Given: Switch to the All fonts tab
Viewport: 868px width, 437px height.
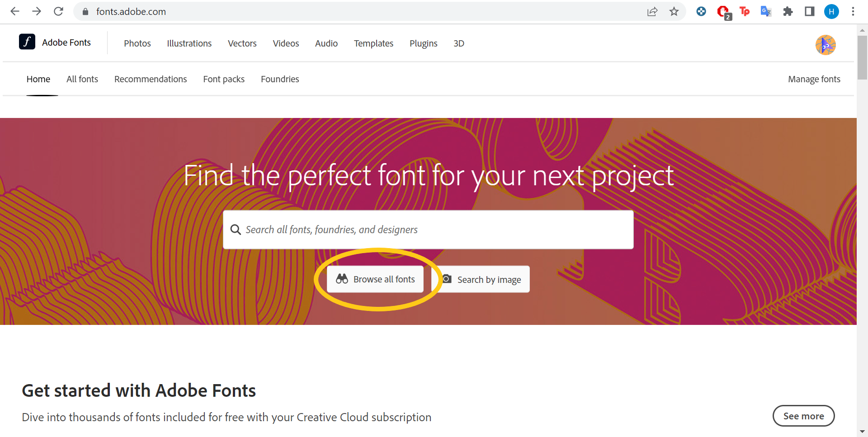Looking at the screenshot, I should pyautogui.click(x=82, y=79).
